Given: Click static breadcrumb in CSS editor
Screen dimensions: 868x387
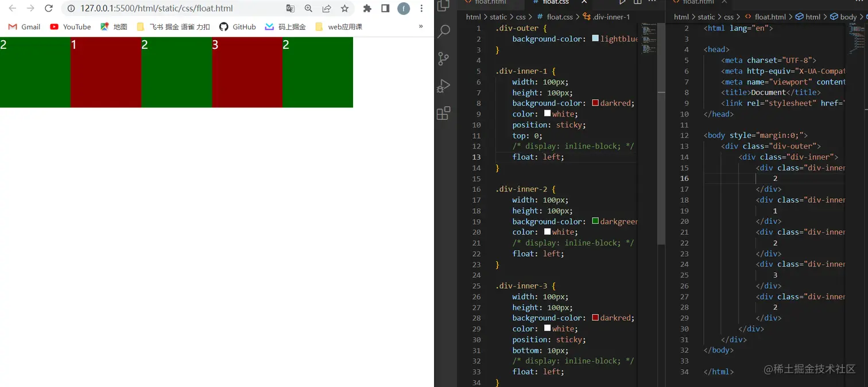Looking at the screenshot, I should click(x=498, y=17).
